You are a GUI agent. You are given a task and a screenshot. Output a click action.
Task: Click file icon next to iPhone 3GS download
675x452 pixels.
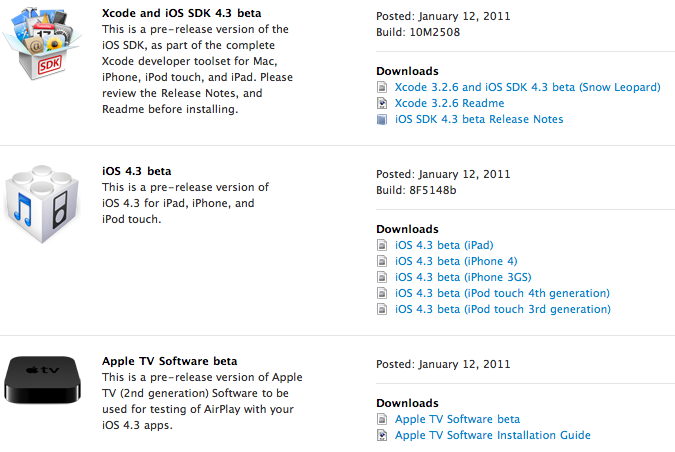382,277
